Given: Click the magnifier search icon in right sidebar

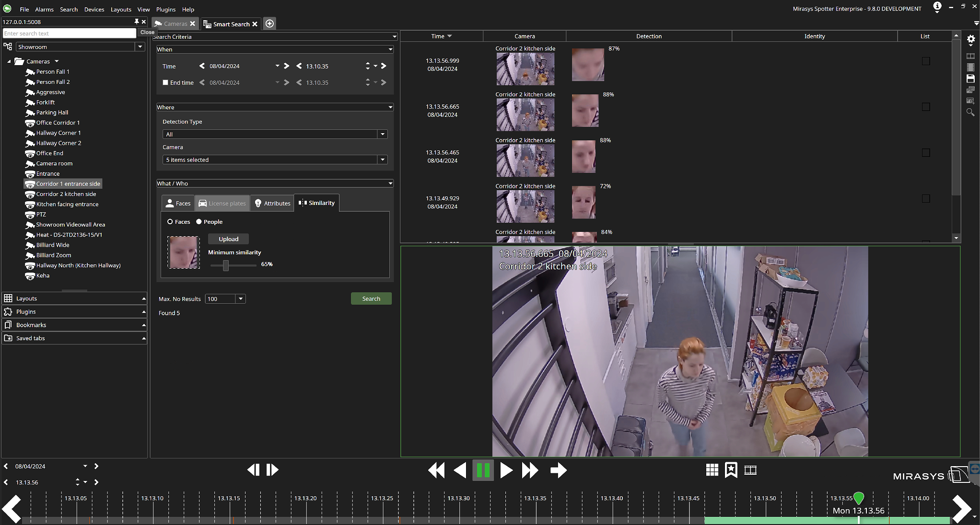Looking at the screenshot, I should click(x=970, y=112).
